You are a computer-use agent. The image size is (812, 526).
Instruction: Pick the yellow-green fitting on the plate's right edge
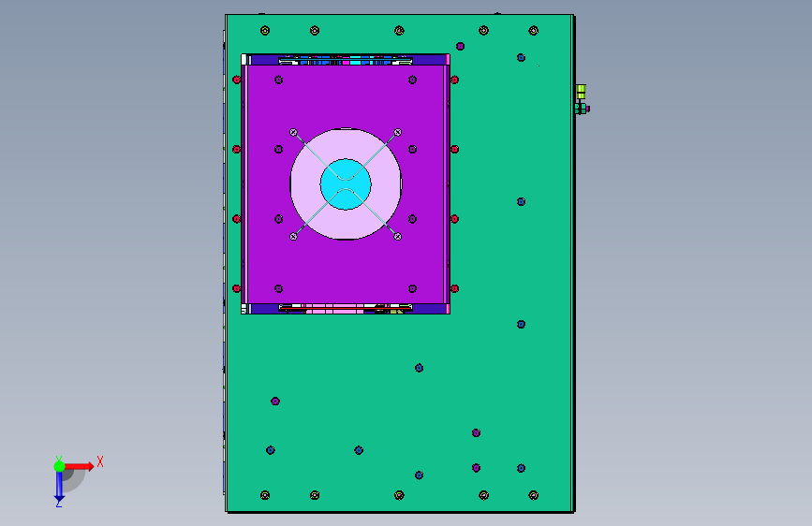581,92
